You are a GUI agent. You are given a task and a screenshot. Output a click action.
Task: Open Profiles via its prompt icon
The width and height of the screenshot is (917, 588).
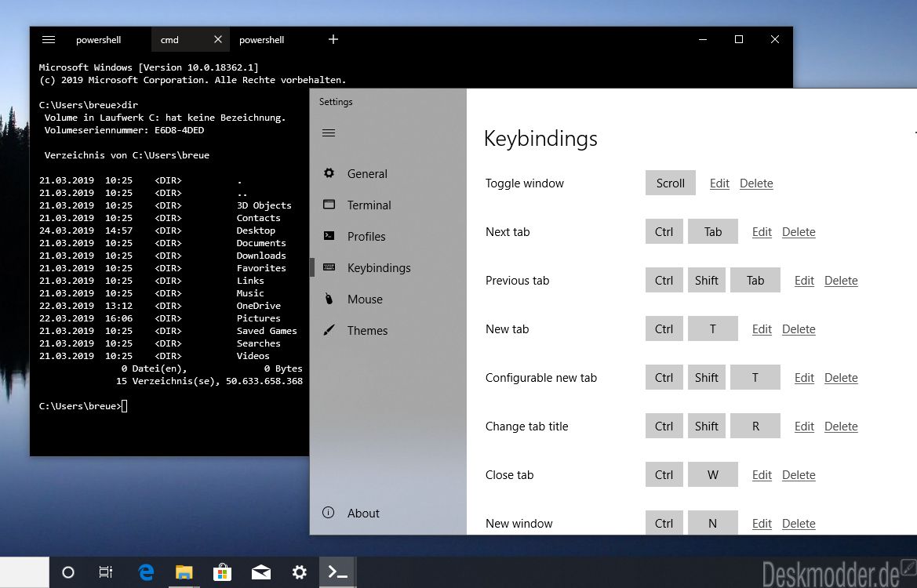point(329,235)
